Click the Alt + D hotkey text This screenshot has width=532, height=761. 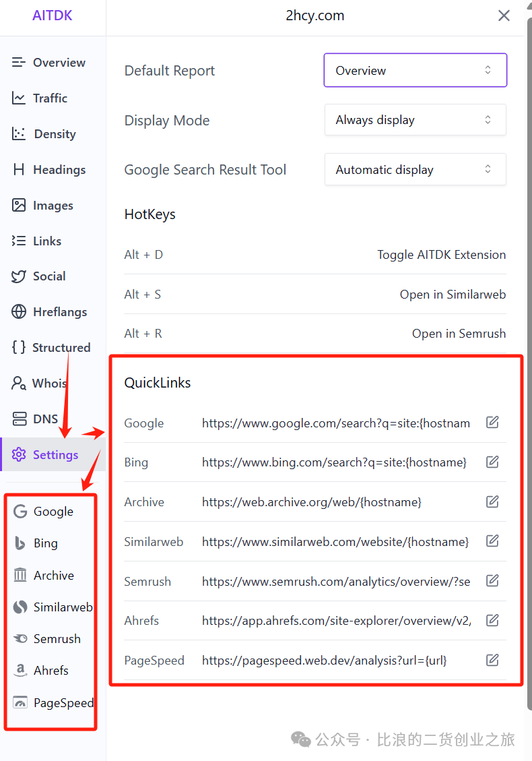pyautogui.click(x=143, y=255)
